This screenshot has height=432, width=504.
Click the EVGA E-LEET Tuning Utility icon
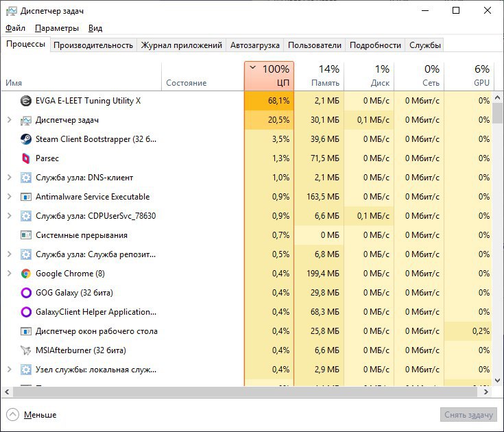click(26, 101)
